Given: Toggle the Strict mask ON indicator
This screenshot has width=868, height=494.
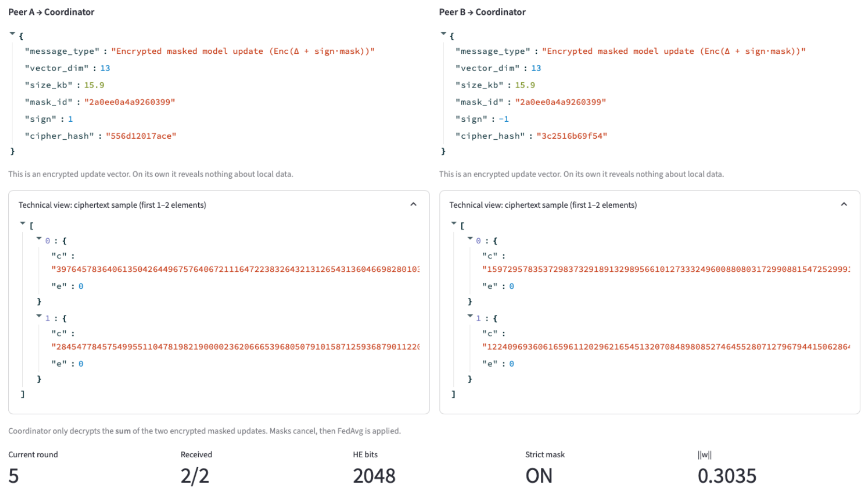Looking at the screenshot, I should point(539,475).
